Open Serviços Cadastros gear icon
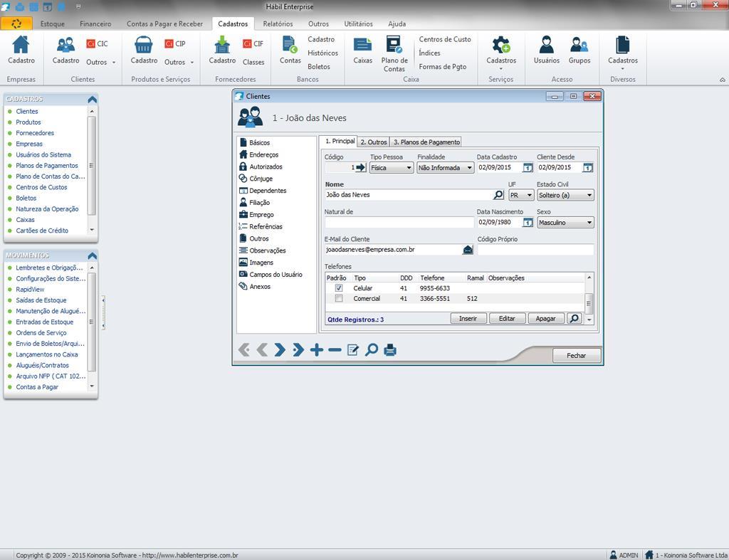Screen dimensions: 729x560 coord(501,45)
